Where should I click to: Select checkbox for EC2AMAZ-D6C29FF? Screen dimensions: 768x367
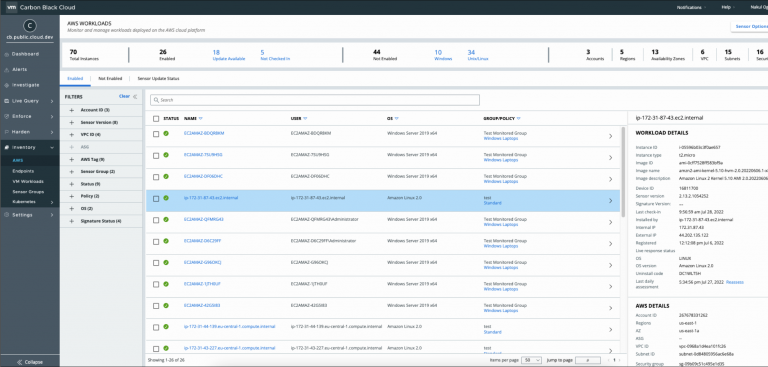point(156,242)
